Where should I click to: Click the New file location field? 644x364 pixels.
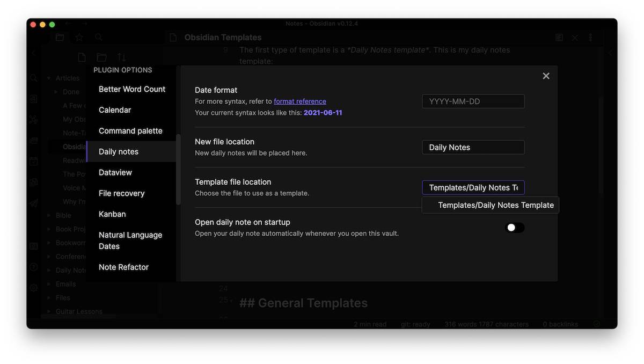[473, 148]
